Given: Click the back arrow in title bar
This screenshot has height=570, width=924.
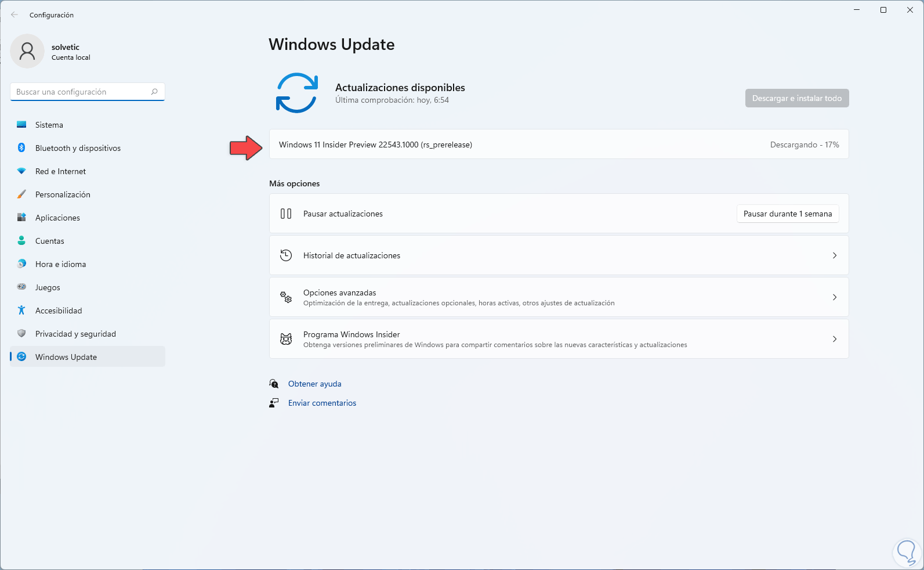Looking at the screenshot, I should pyautogui.click(x=15, y=15).
